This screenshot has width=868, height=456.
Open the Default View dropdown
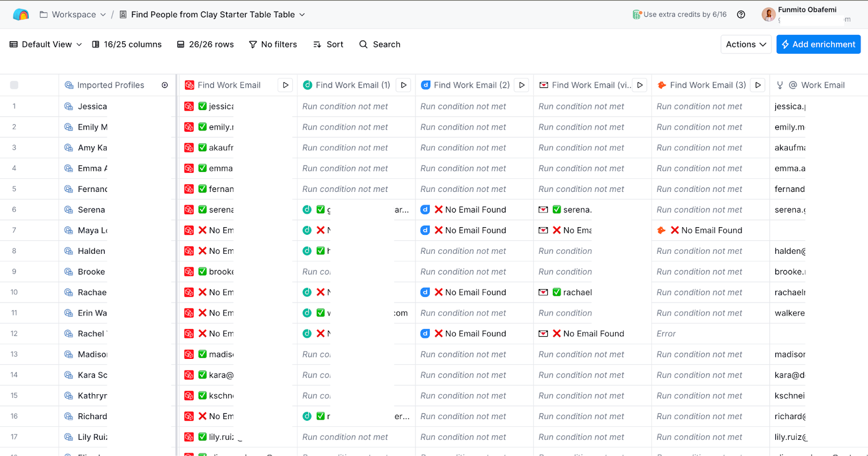coord(46,44)
